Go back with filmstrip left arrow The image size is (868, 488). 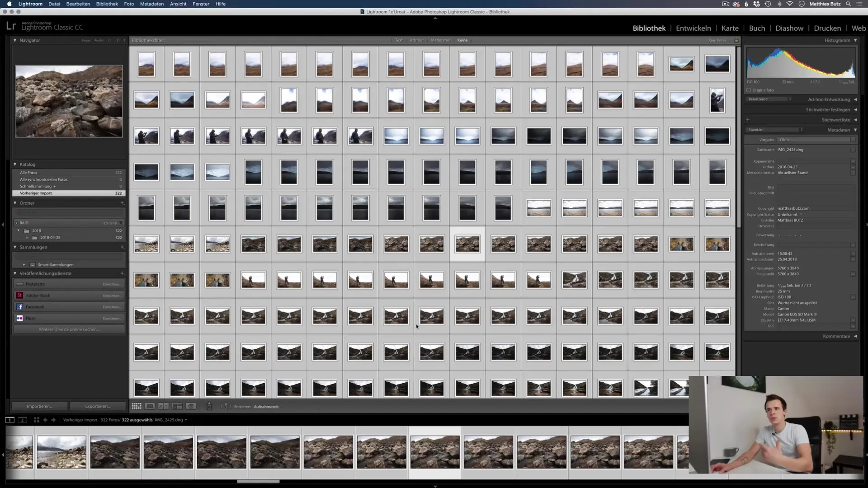45,420
